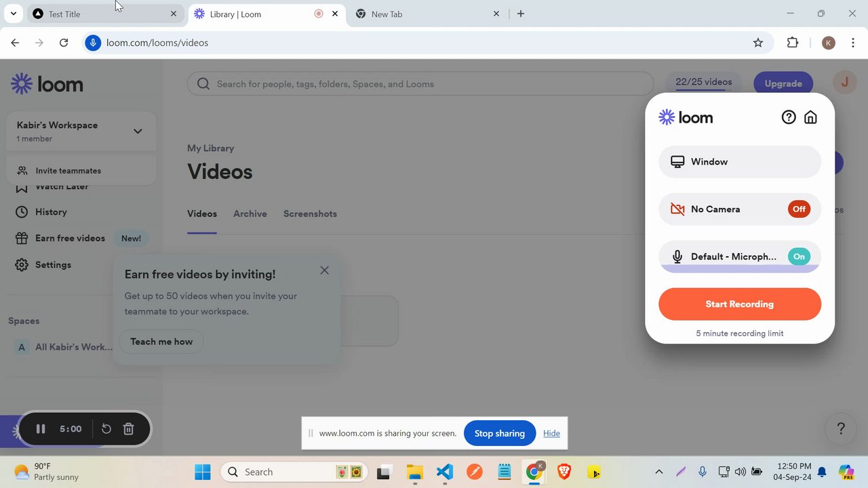Click the microphone audio level bar

(740, 269)
